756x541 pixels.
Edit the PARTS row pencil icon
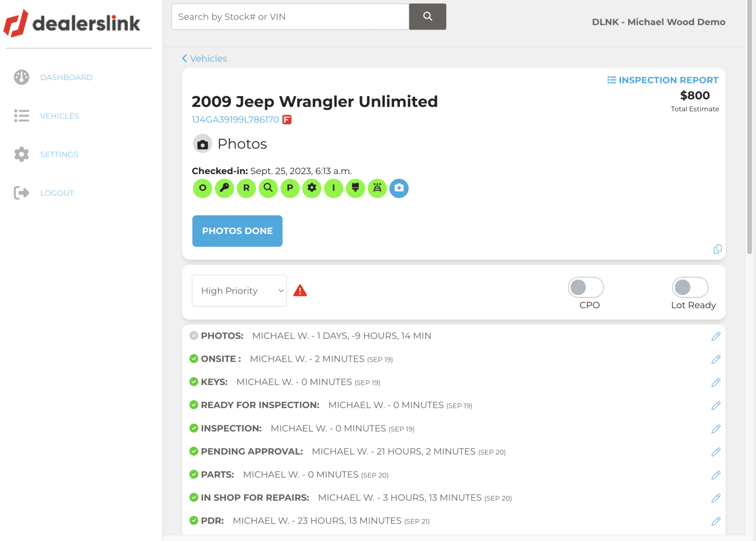pyautogui.click(x=716, y=475)
